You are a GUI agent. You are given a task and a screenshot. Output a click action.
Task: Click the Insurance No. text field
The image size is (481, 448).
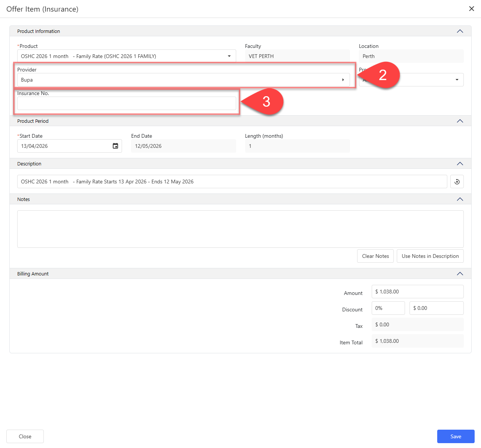tap(127, 103)
